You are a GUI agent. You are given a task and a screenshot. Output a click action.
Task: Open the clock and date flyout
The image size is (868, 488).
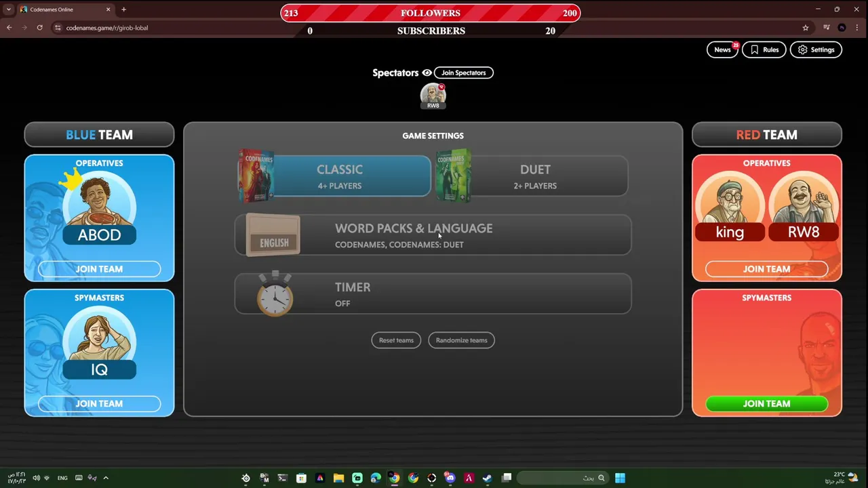click(x=16, y=478)
